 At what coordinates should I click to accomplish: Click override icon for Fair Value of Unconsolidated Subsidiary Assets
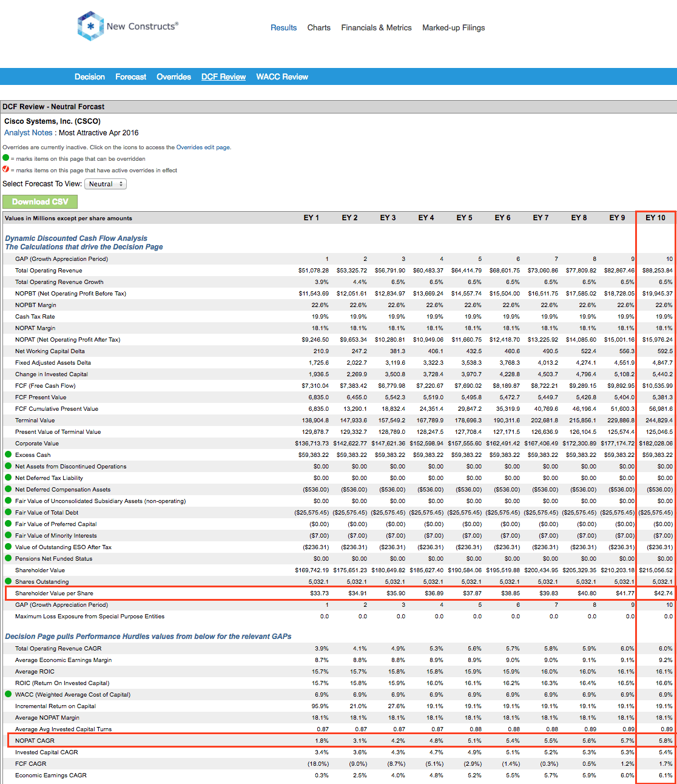click(x=8, y=501)
